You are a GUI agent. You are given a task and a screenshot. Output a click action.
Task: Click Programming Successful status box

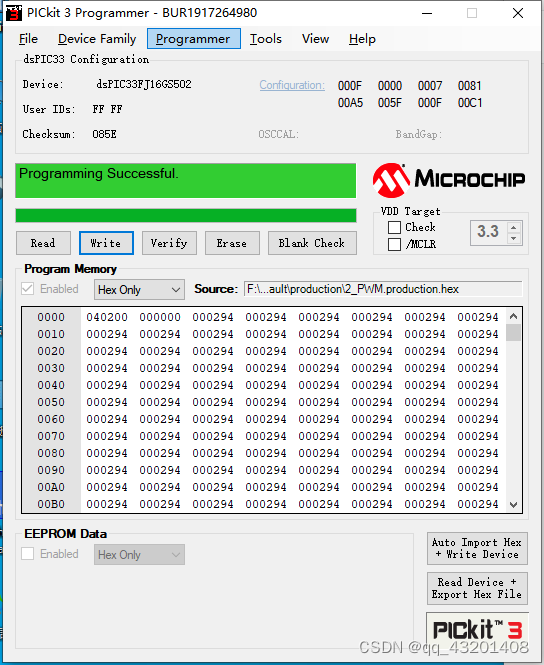(186, 181)
